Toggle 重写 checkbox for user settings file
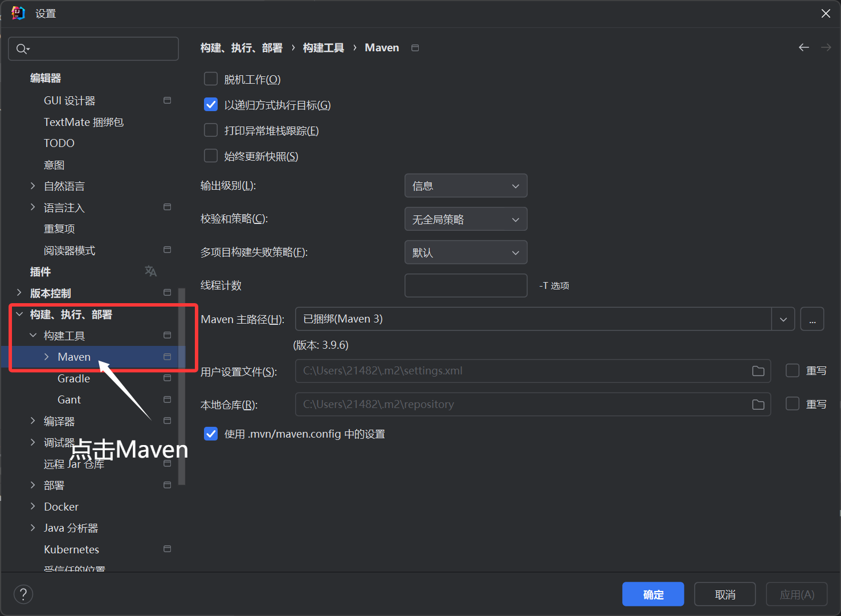Image resolution: width=841 pixels, height=616 pixels. tap(792, 371)
